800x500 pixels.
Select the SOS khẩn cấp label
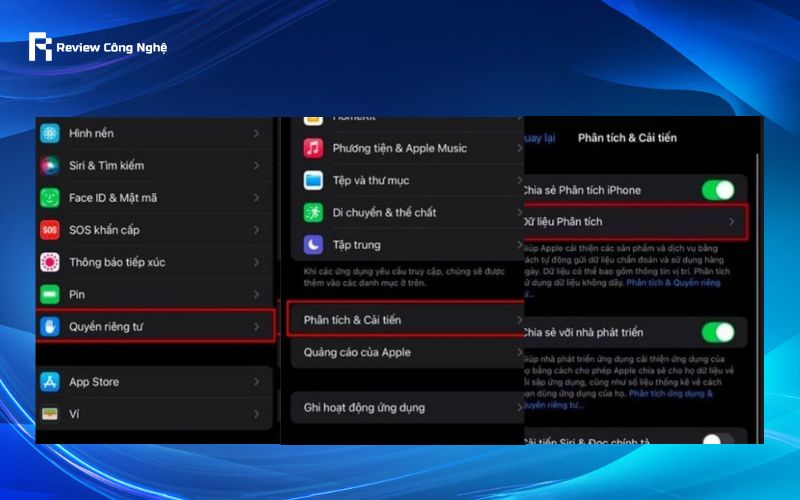(104, 230)
